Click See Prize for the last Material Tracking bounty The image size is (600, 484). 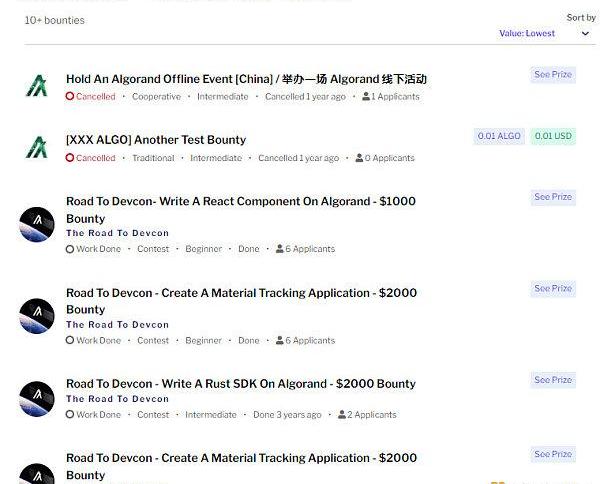tap(553, 454)
